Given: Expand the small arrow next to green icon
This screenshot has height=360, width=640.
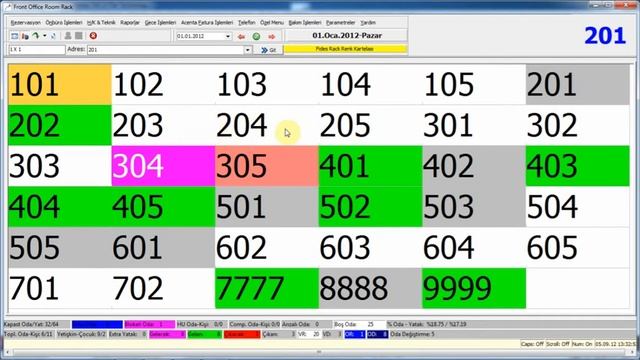Looking at the screenshot, I should (44, 36).
